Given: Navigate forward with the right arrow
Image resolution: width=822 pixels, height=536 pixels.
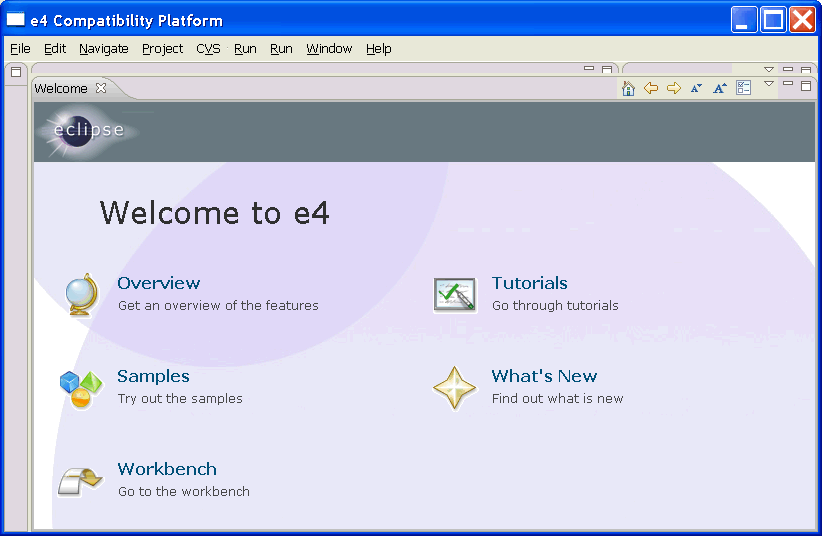Looking at the screenshot, I should coord(674,88).
